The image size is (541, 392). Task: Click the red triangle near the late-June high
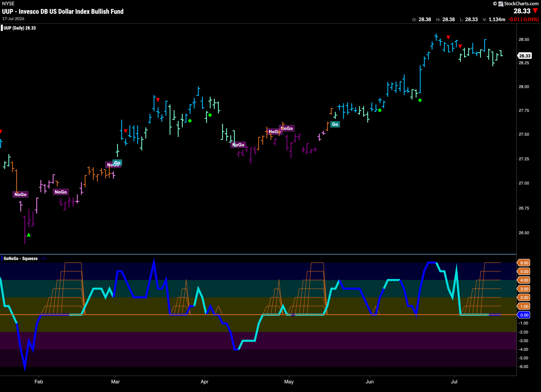tap(448, 37)
